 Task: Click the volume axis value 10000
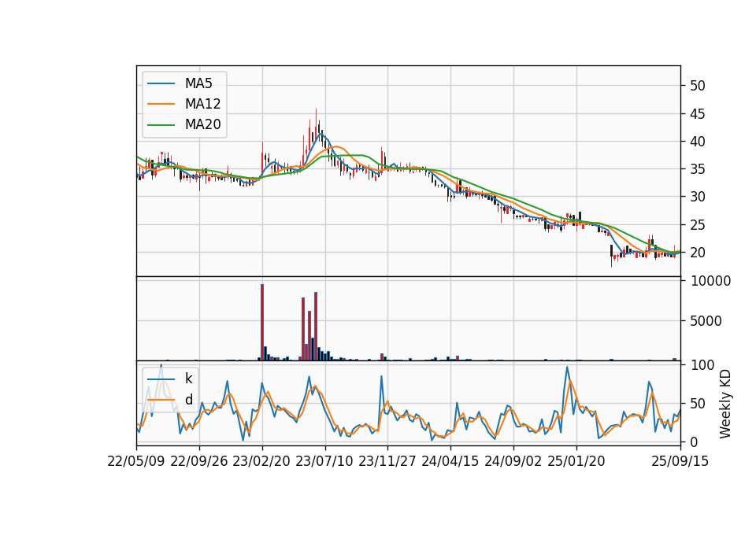pyautogui.click(x=710, y=281)
